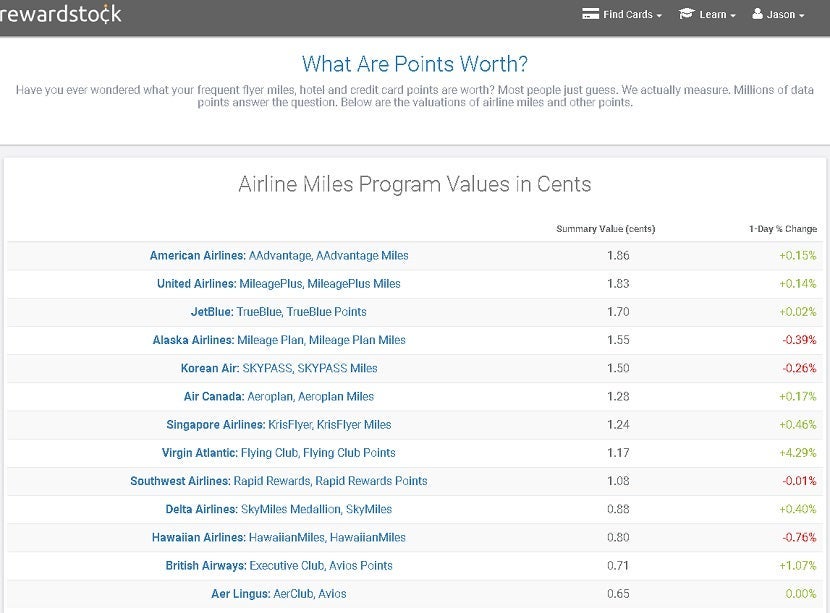Select United Airlines MileagePlus Miles link
Image resolution: width=830 pixels, height=613 pixels.
(279, 284)
